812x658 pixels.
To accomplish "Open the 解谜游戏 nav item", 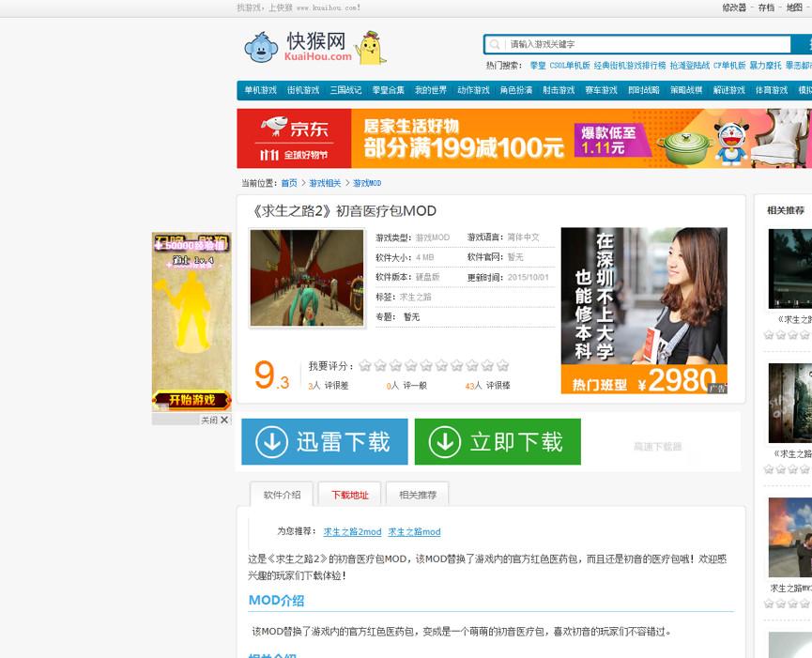I will pos(729,90).
